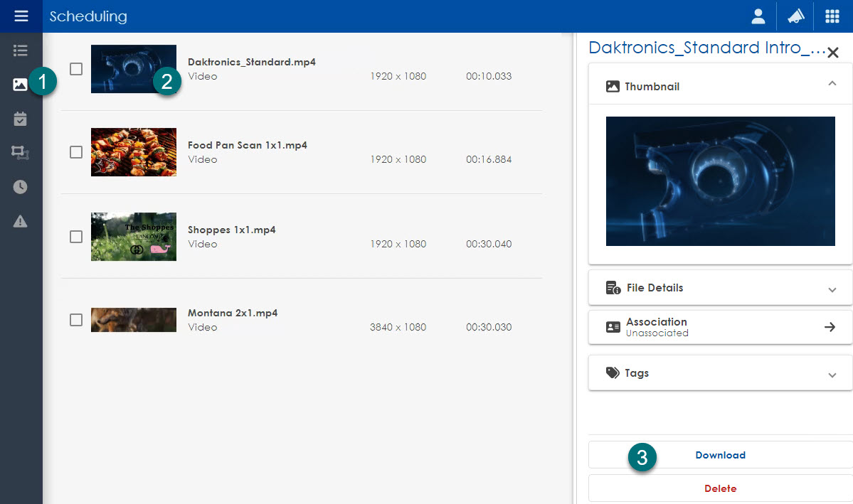Collapse the Thumbnail section
Image resolution: width=853 pixels, height=504 pixels.
(x=832, y=84)
